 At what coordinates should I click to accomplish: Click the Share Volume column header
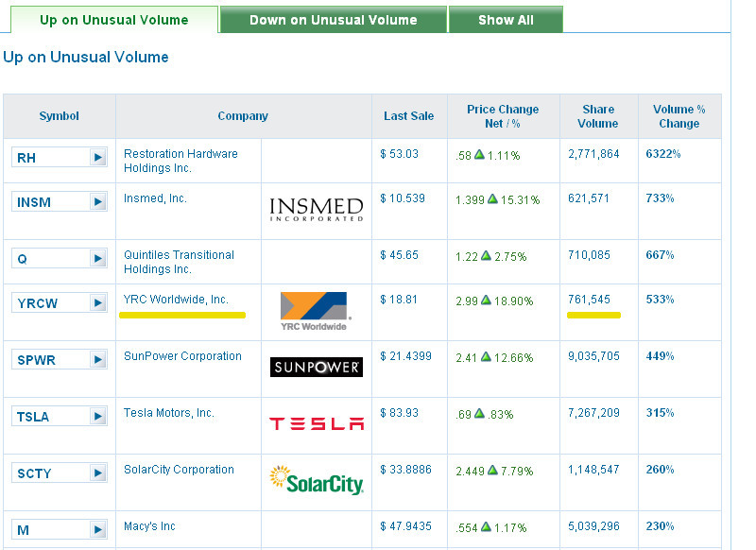pos(598,116)
